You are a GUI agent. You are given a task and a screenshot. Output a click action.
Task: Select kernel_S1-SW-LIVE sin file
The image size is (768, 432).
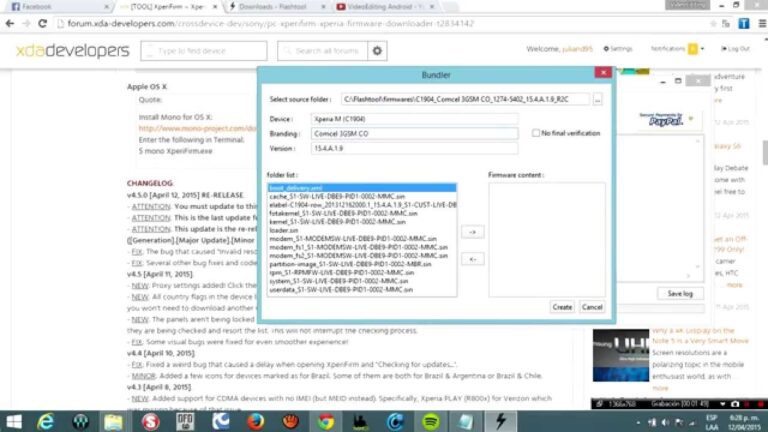pos(362,221)
